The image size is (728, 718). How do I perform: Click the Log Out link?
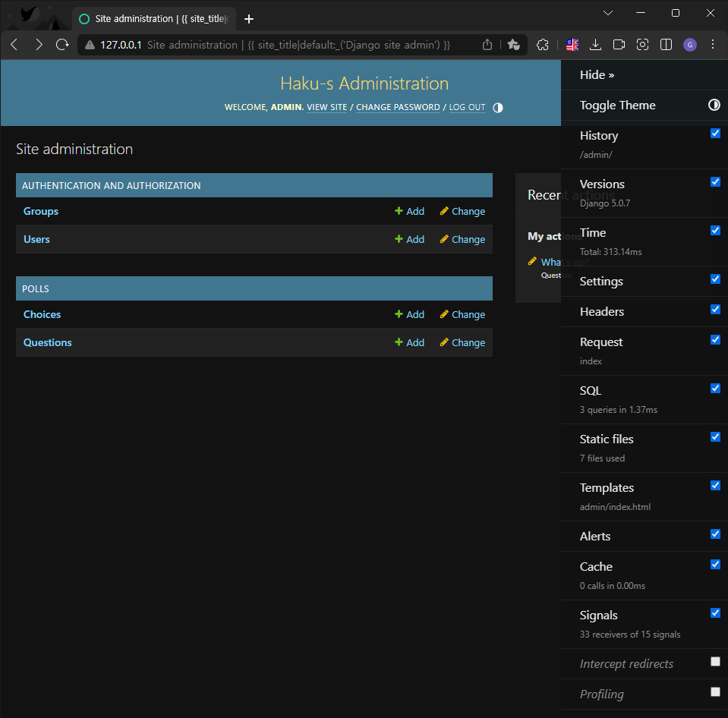[x=467, y=107]
